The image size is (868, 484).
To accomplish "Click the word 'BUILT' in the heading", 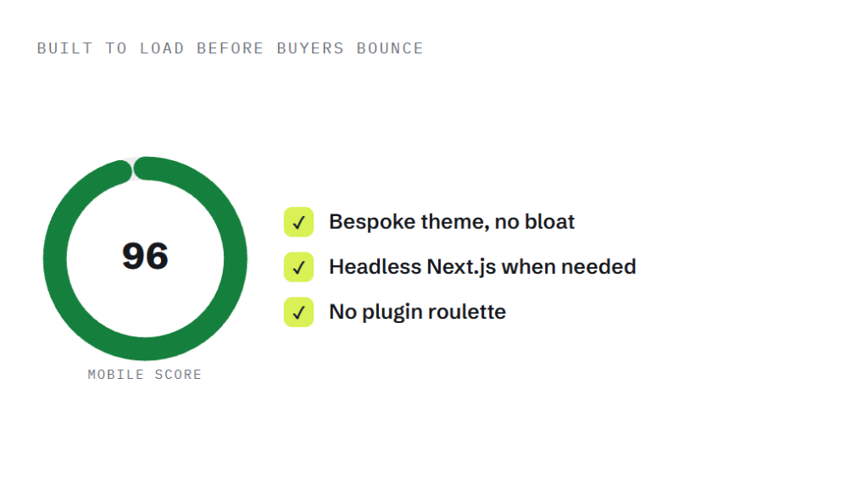I will pyautogui.click(x=64, y=48).
